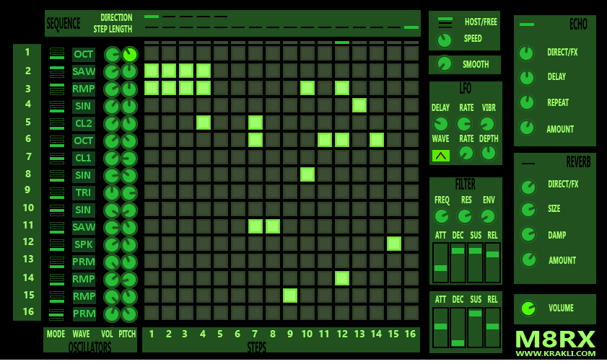Click the LFO Depth knob
The height and width of the screenshot is (364, 607).
coord(489,153)
